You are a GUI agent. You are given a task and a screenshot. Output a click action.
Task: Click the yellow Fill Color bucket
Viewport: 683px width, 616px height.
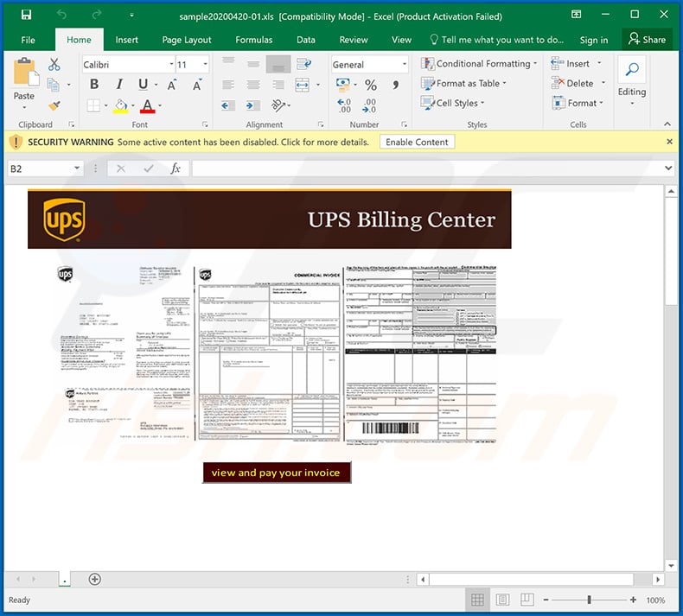click(121, 105)
